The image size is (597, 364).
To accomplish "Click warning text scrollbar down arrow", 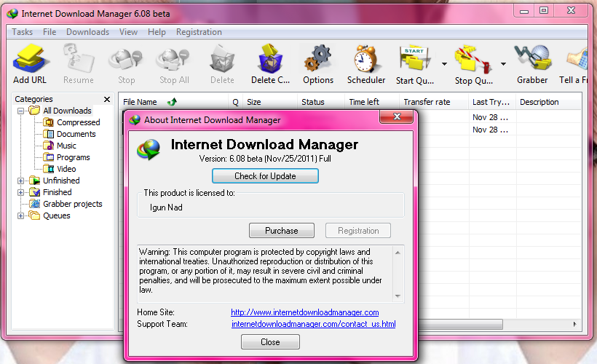I will click(398, 296).
